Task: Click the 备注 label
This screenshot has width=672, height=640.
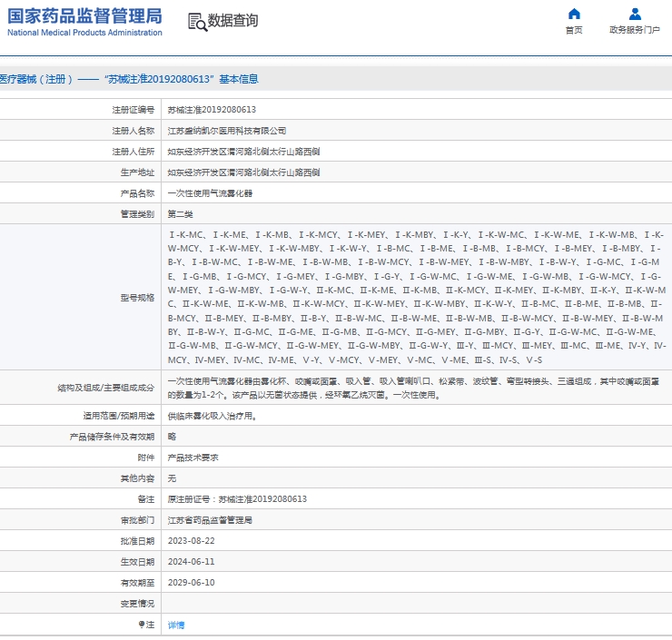Action: coord(145,499)
